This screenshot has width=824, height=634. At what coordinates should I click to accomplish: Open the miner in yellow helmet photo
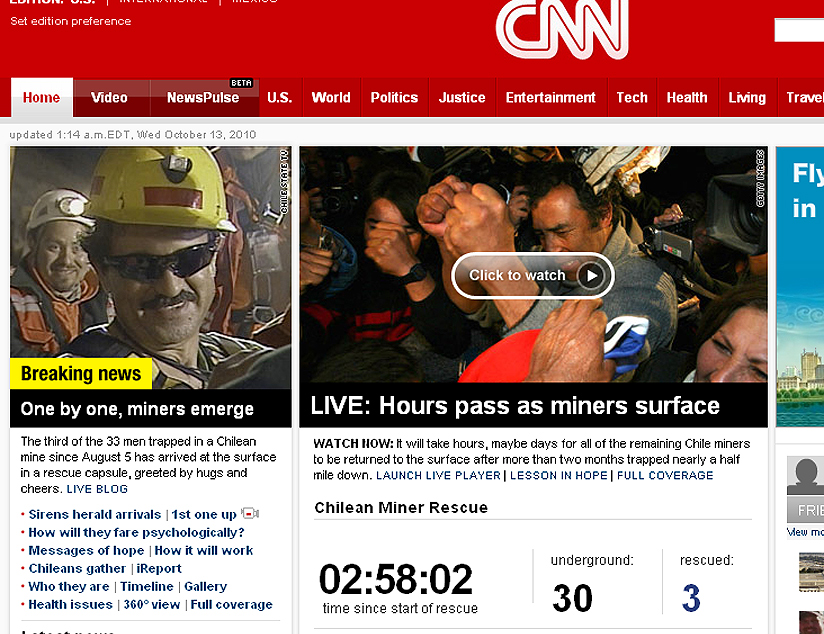pyautogui.click(x=150, y=268)
